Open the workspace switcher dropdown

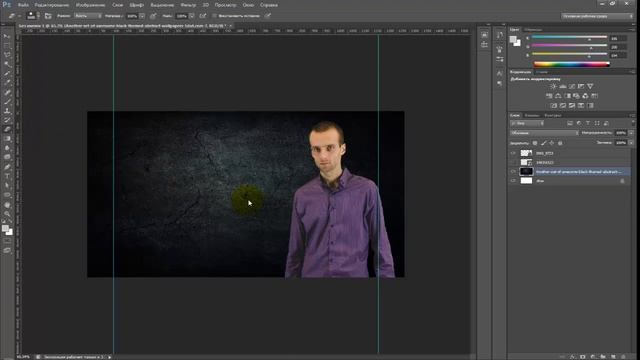[597, 16]
